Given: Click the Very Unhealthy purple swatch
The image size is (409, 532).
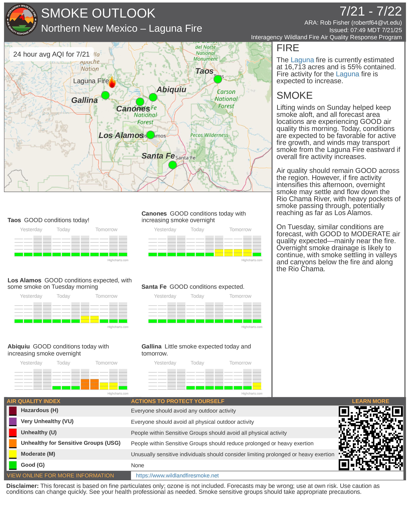Looking at the screenshot, I should [13, 422].
